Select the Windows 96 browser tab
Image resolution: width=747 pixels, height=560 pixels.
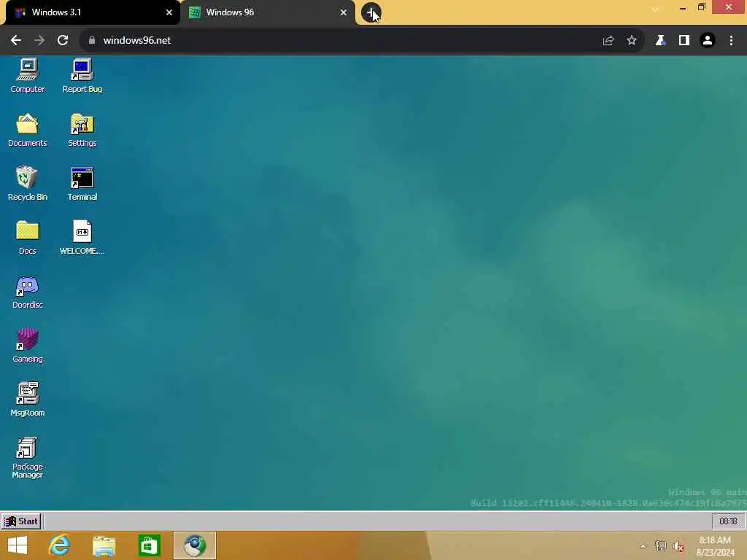[267, 12]
